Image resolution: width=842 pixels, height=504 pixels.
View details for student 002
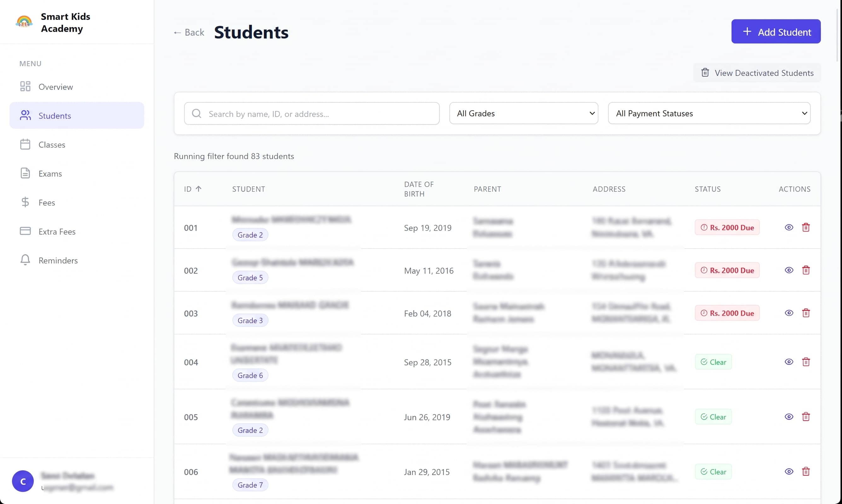coord(789,270)
